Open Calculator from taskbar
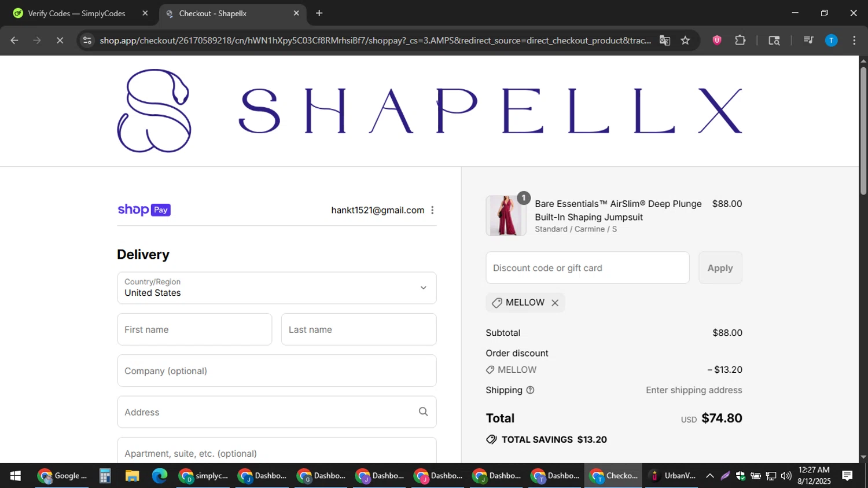 [x=105, y=476]
